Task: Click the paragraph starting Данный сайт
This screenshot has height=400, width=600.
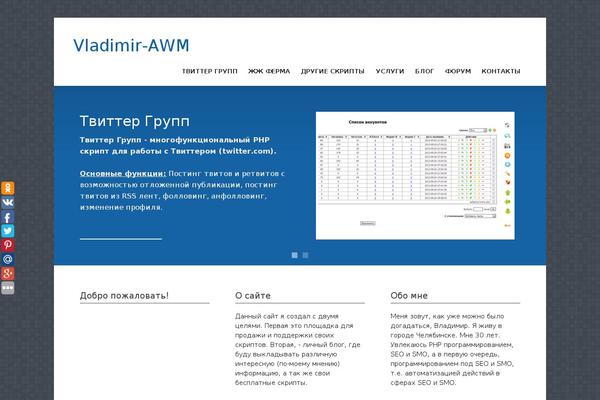Action: pos(298,349)
